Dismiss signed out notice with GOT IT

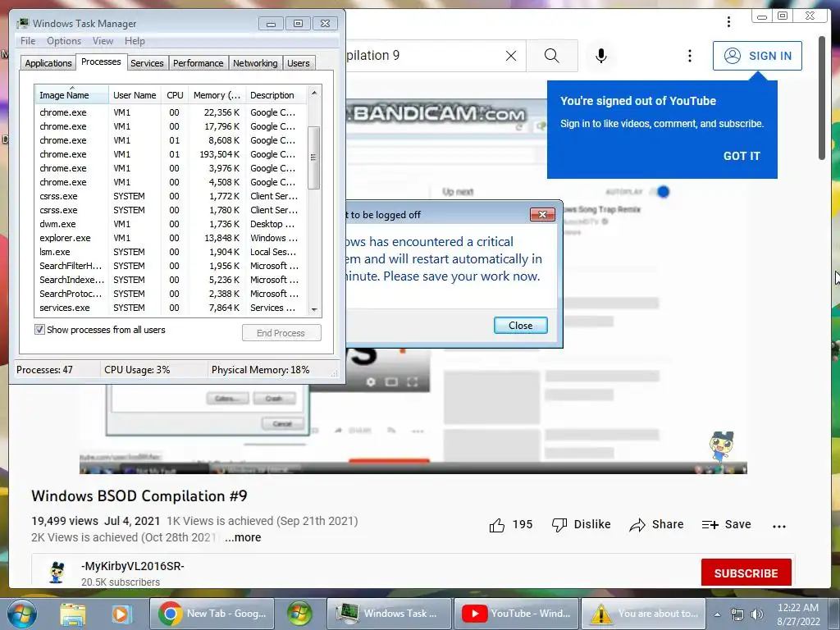(742, 156)
